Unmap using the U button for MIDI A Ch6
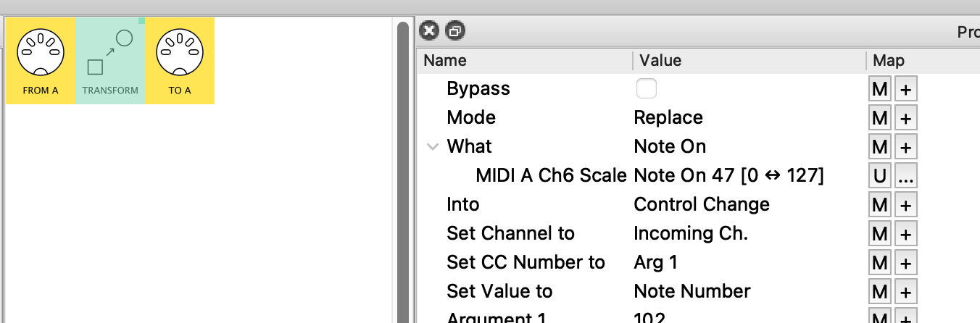This screenshot has width=980, height=323. (x=880, y=176)
